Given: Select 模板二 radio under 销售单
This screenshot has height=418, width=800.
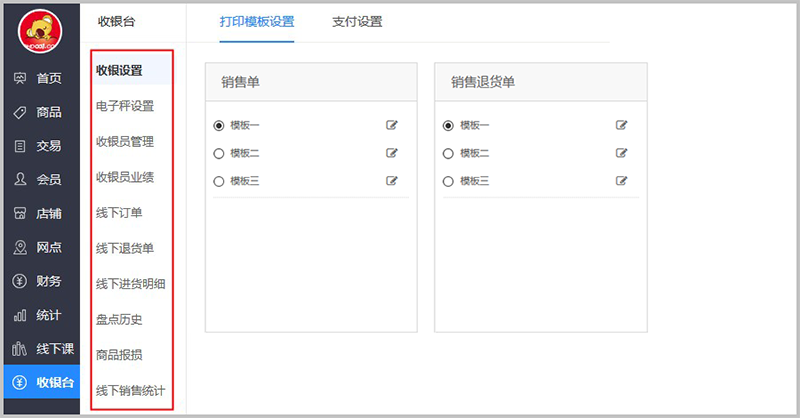Looking at the screenshot, I should click(x=219, y=153).
